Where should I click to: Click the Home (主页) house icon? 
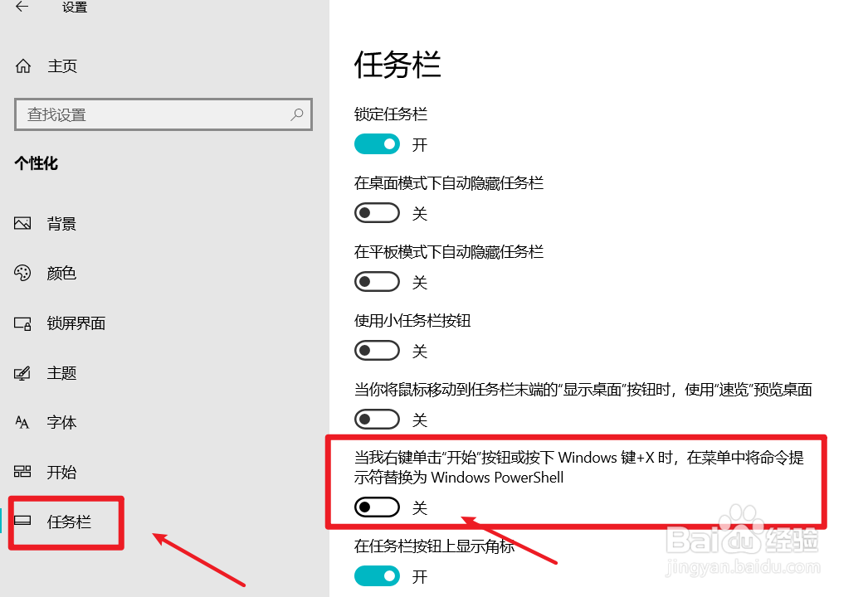(x=23, y=66)
